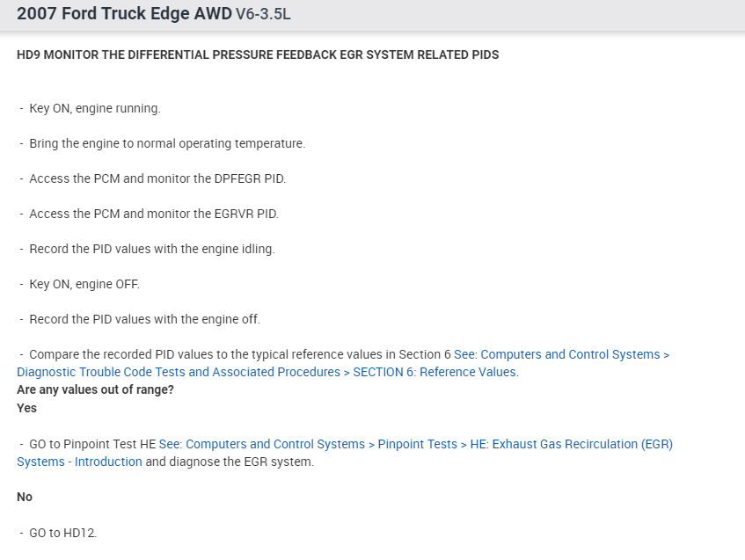
Task: Click 'Are any values out of range?' question
Action: point(95,389)
